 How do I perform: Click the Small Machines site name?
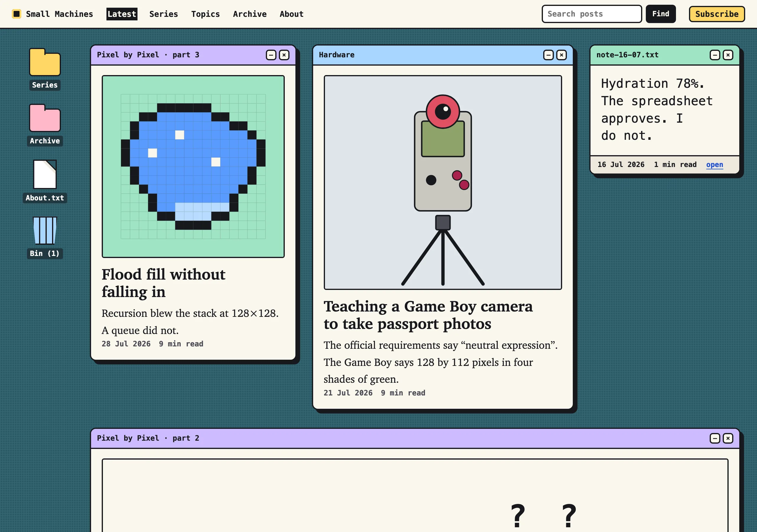click(x=60, y=14)
